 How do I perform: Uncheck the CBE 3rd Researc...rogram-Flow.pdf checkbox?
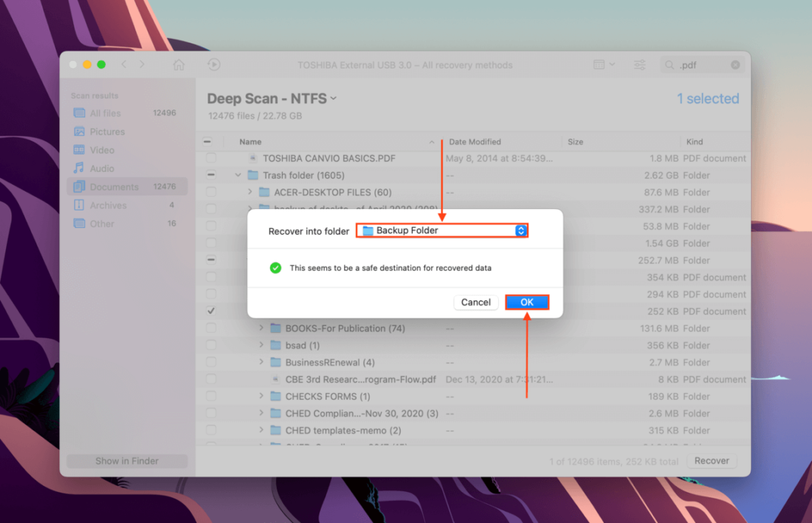point(211,379)
